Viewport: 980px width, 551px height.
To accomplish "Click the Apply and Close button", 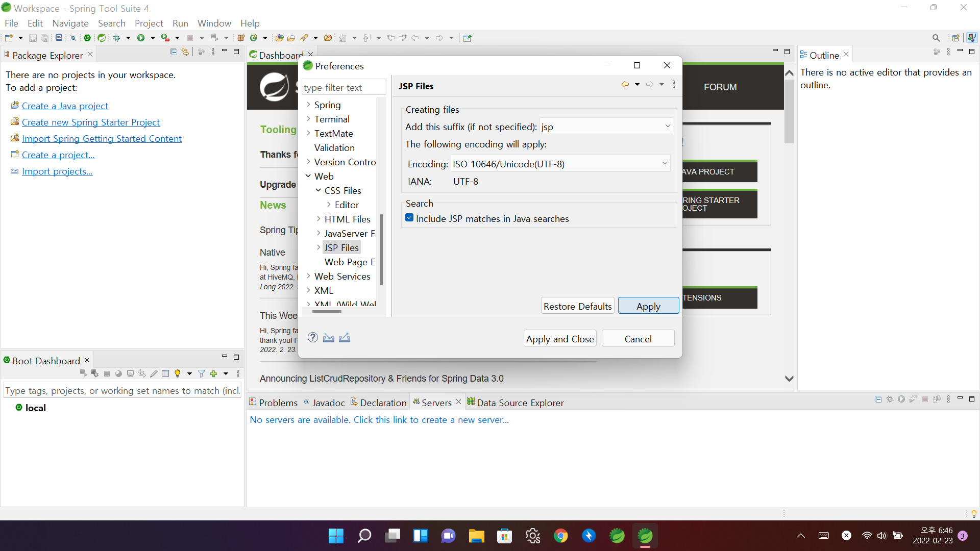I will tap(560, 339).
